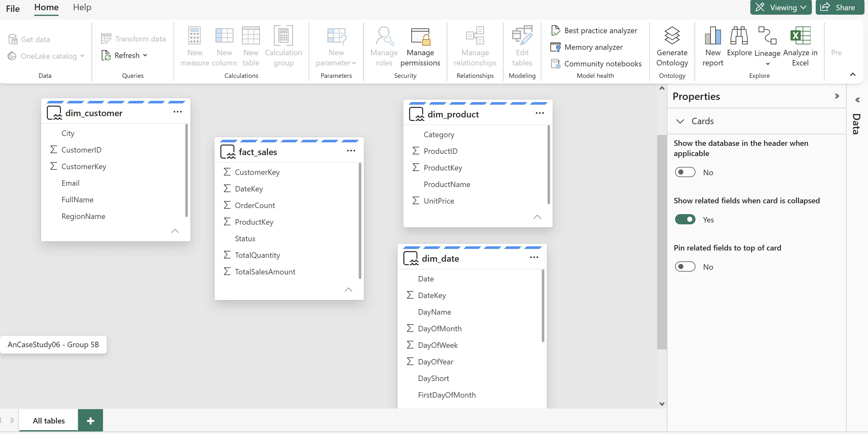
Task: Open Analyze in Excel
Action: click(x=800, y=47)
